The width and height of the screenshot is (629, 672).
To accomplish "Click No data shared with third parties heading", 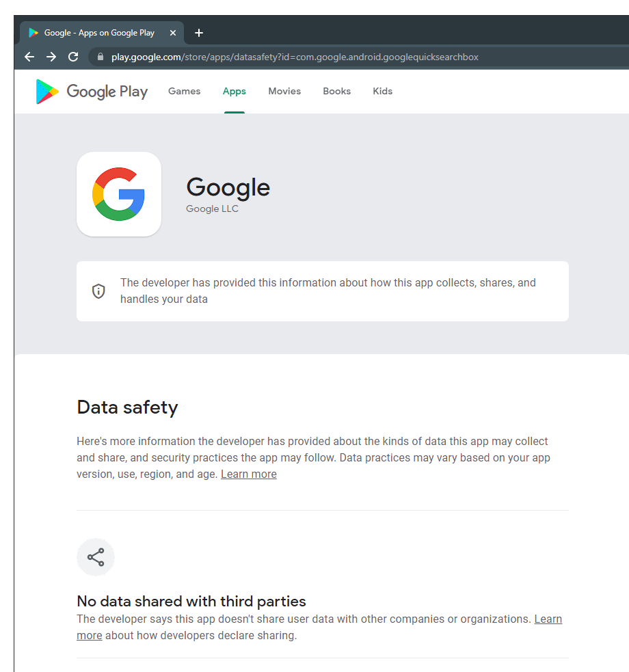I will pos(191,602).
